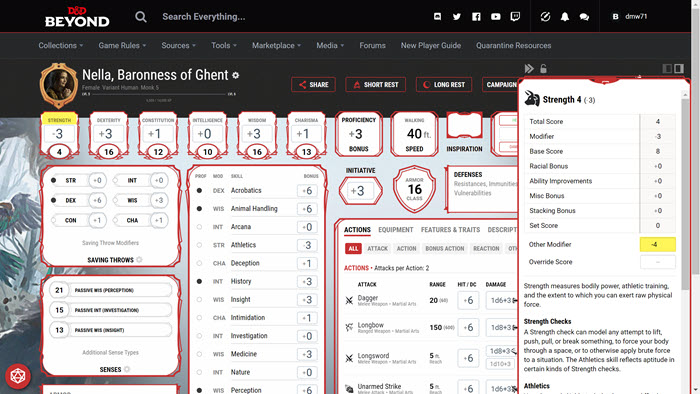The width and height of the screenshot is (700, 394).
Task: Toggle STR saving throw proficiency dot
Action: pos(54,180)
